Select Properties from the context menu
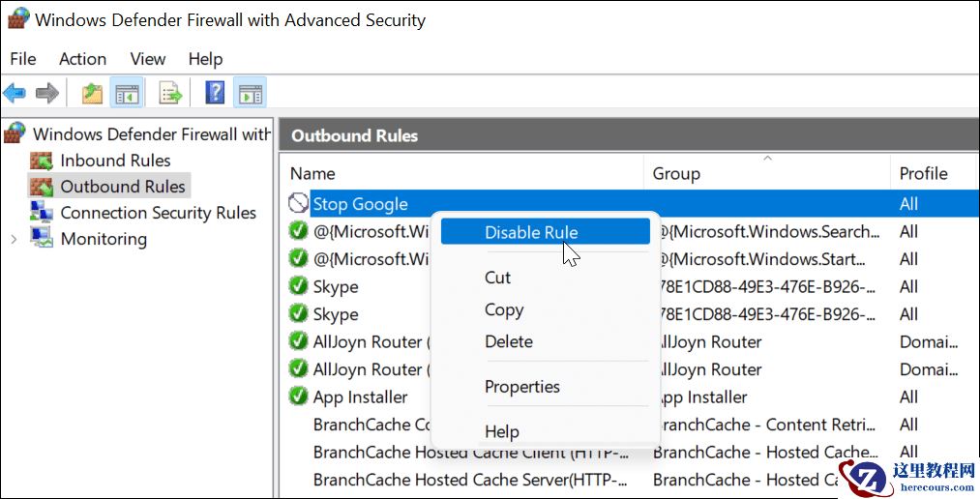 pos(521,387)
